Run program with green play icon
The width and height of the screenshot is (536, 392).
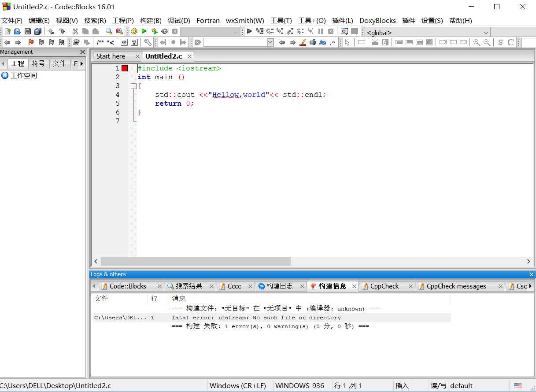tap(144, 31)
